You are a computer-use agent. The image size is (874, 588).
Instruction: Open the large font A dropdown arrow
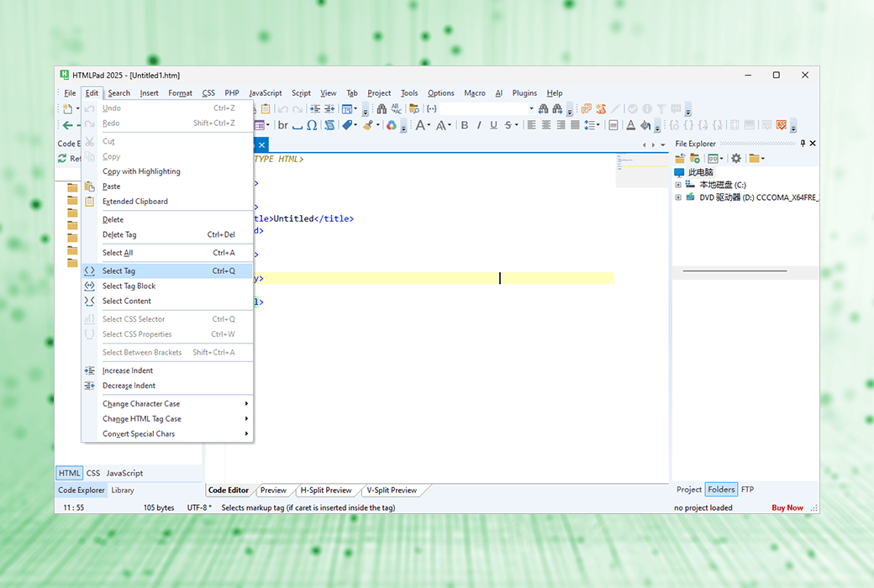pyautogui.click(x=429, y=125)
